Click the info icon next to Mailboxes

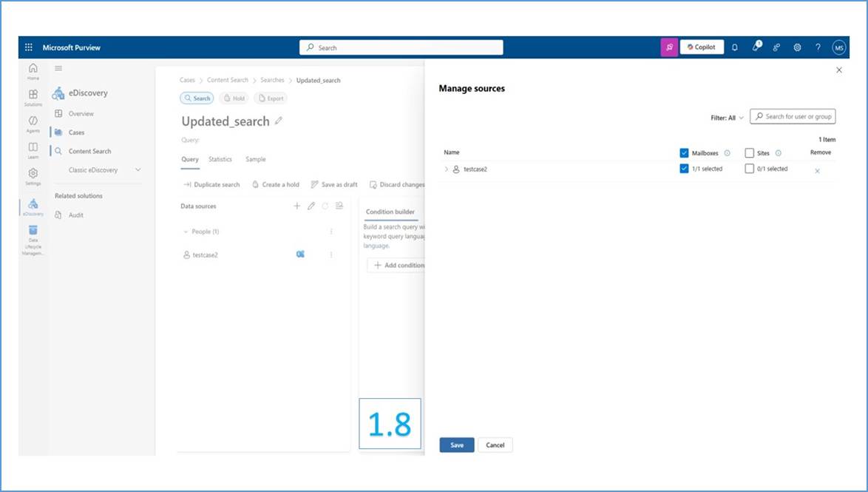[727, 153]
